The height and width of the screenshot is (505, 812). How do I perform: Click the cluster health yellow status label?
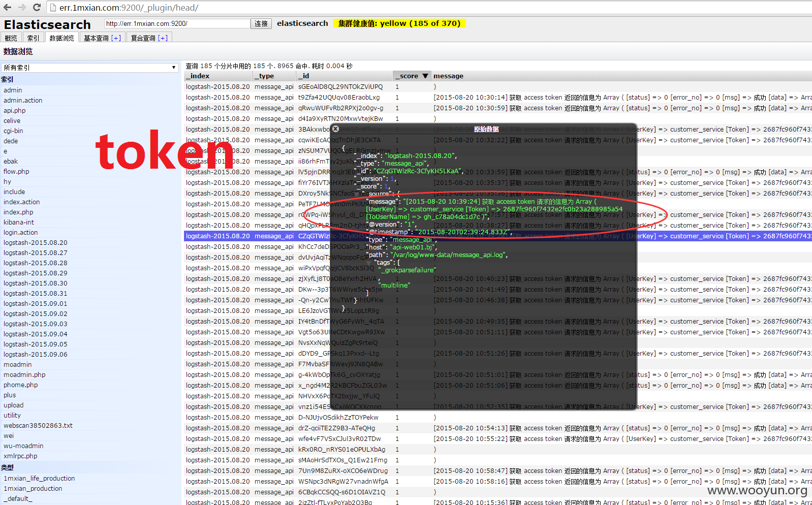click(399, 23)
